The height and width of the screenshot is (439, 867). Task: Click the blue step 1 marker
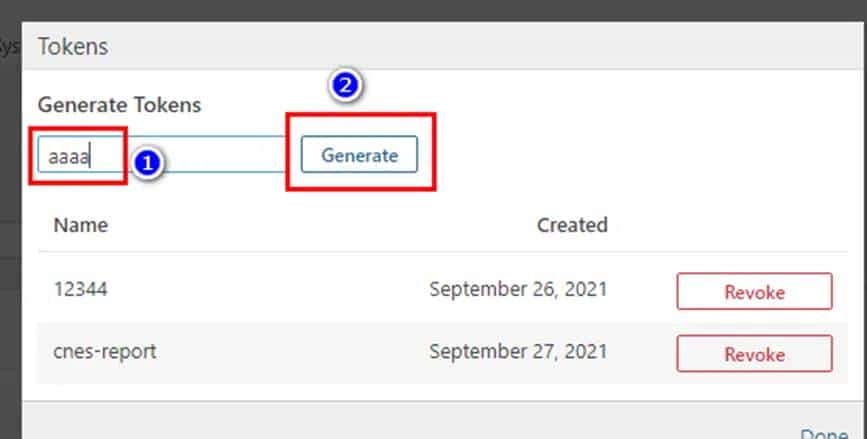[x=148, y=161]
